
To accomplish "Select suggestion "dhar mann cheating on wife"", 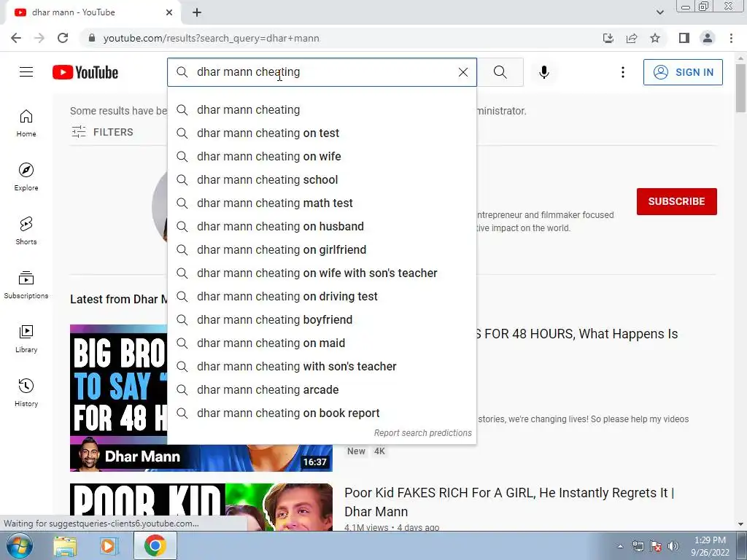I will pyautogui.click(x=322, y=157).
